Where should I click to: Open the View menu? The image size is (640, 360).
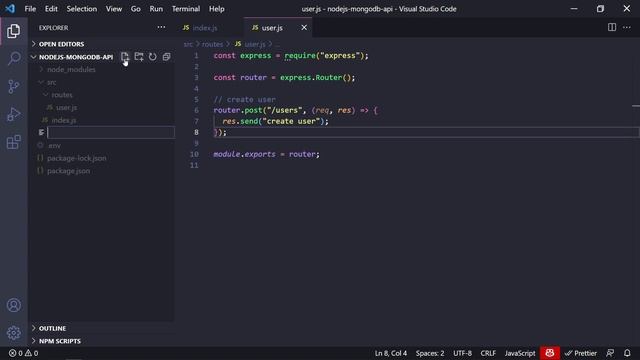[114, 9]
